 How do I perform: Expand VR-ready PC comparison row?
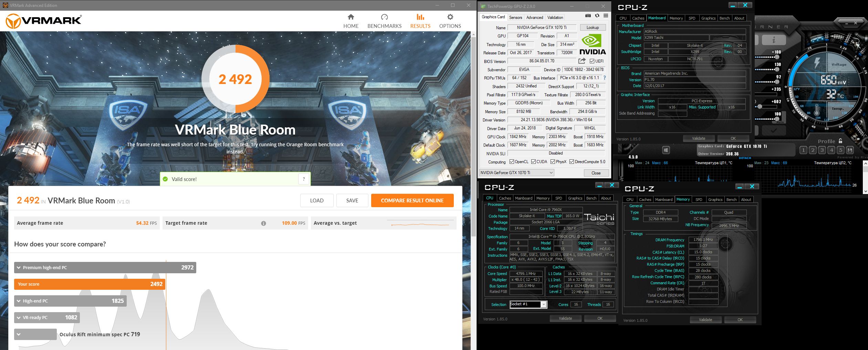point(19,318)
